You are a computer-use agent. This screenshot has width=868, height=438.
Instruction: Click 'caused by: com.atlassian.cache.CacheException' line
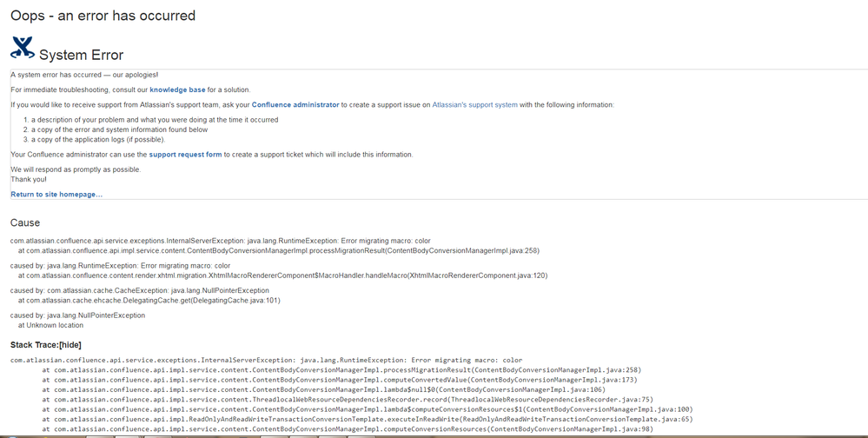[x=140, y=291]
